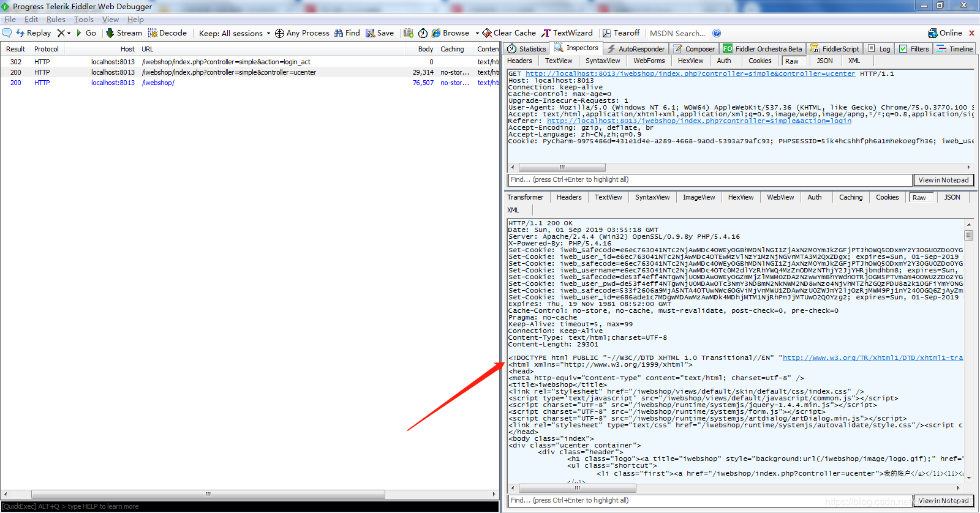The image size is (980, 513).
Task: Switch to the Statistics tab
Action: [x=527, y=48]
